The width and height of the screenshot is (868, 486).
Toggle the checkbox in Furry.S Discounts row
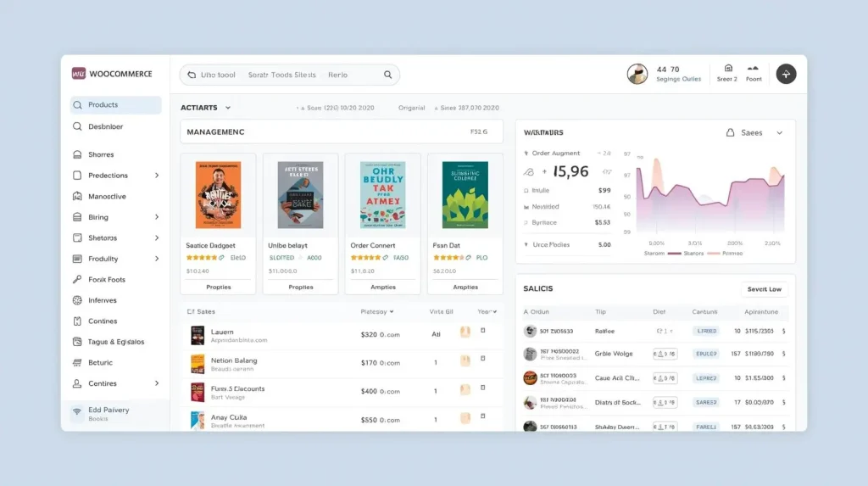click(482, 388)
